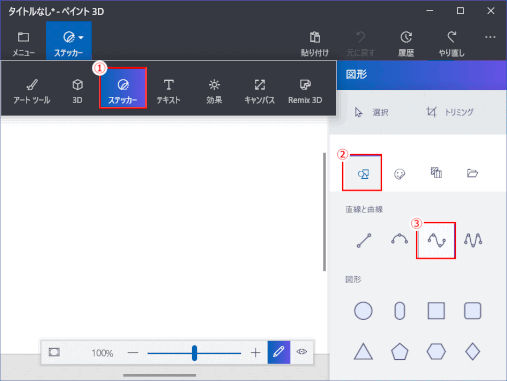
Task: Open the 効果 effects tab
Action: point(214,91)
